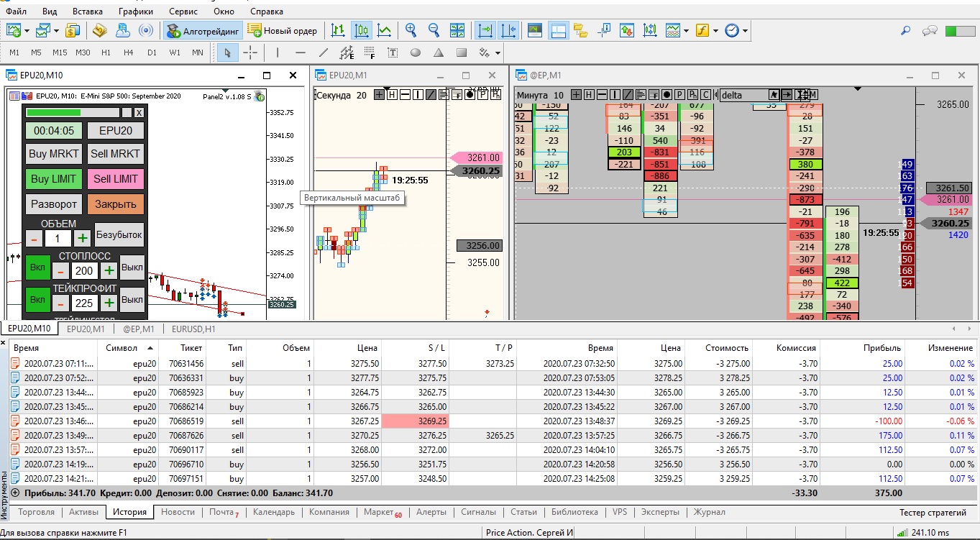
Task: Click the Новый ордер button
Action: click(283, 30)
